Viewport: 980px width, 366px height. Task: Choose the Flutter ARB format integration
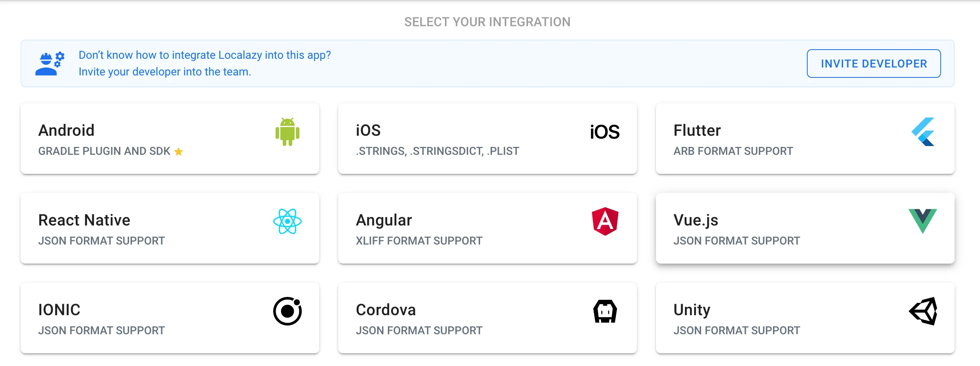click(805, 139)
